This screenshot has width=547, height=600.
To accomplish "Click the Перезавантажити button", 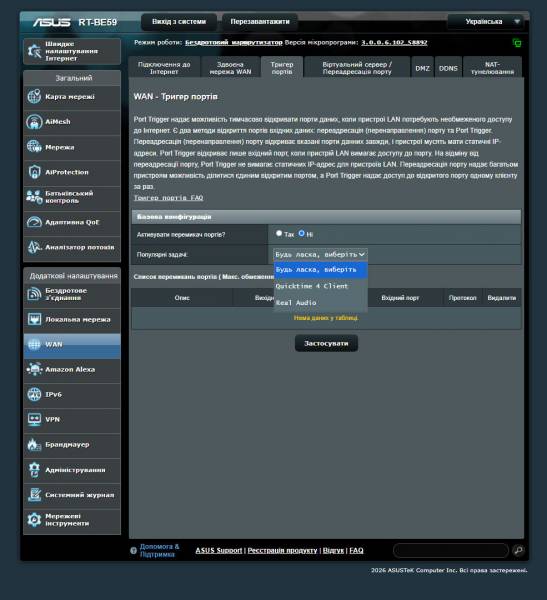I will tap(260, 22).
